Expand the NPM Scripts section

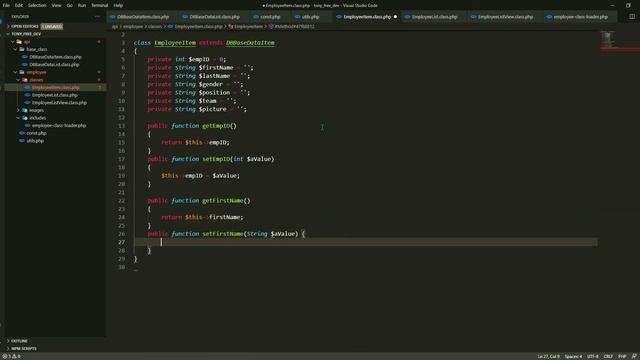[24, 349]
